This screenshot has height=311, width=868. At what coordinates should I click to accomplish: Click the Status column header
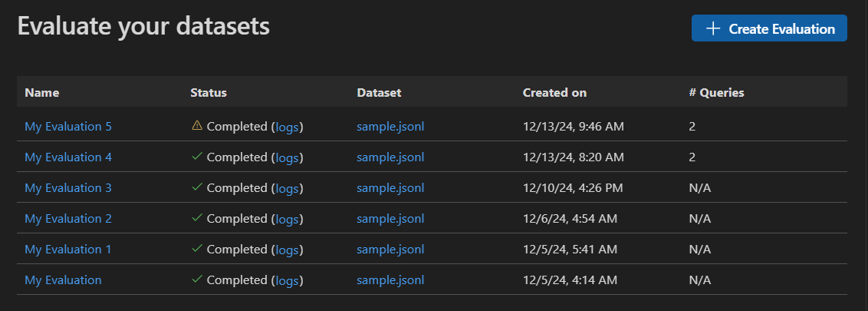tap(209, 93)
